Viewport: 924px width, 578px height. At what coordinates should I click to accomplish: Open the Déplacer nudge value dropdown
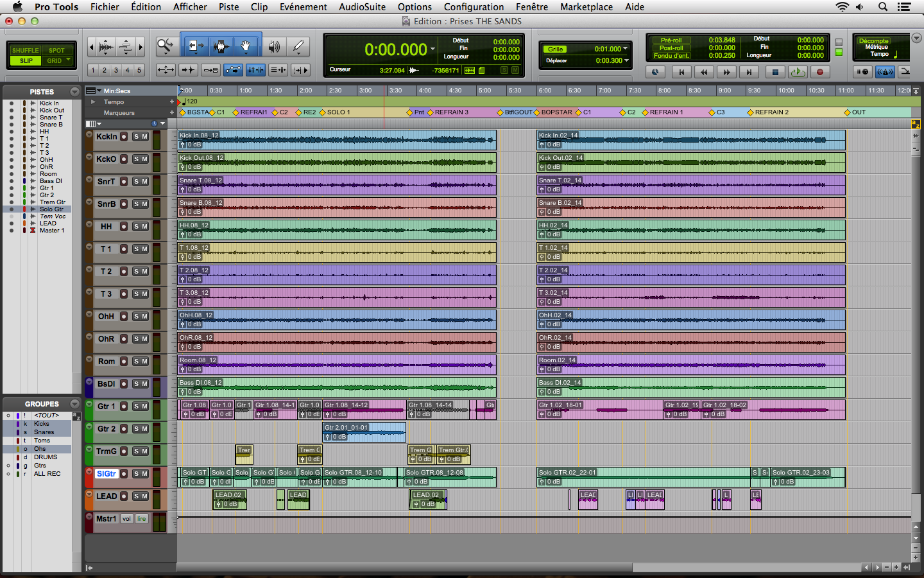click(626, 60)
